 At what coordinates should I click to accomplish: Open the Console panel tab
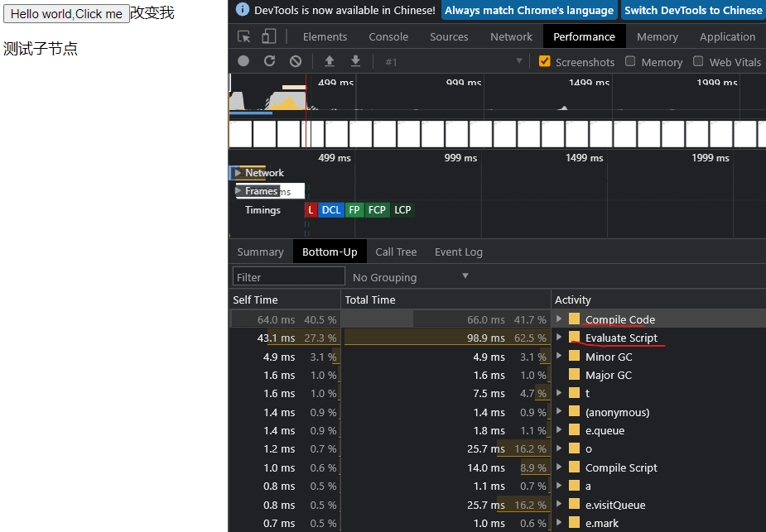[388, 37]
